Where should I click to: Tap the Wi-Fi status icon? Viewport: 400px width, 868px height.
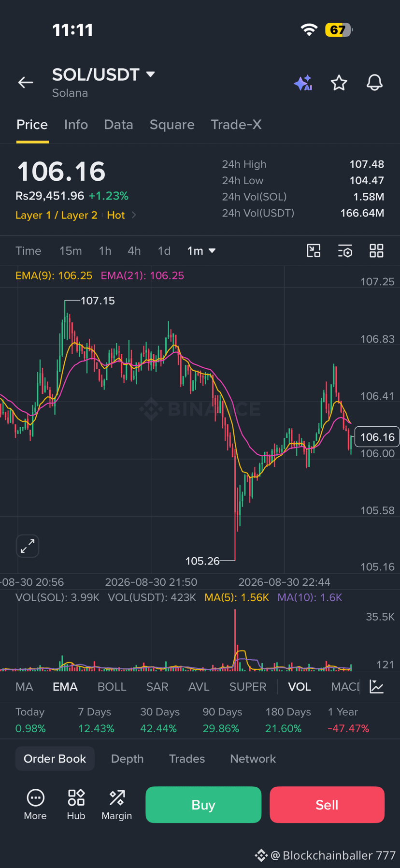click(309, 30)
